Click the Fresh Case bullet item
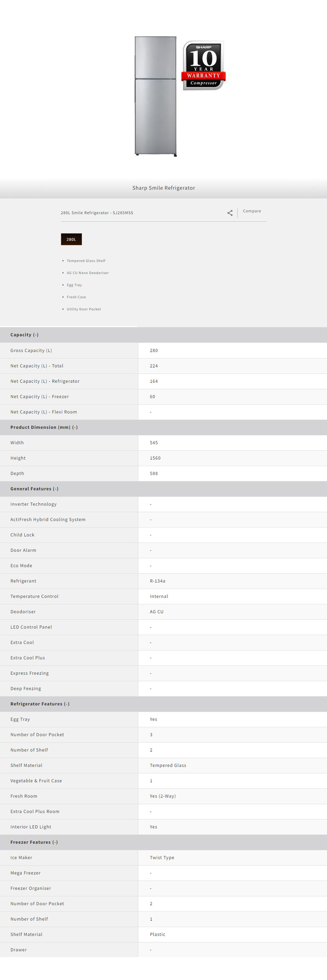 pos(76,297)
